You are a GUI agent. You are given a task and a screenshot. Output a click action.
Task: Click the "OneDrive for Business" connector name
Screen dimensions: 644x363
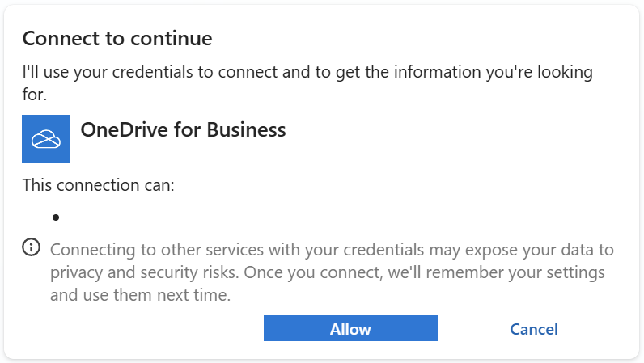(183, 130)
